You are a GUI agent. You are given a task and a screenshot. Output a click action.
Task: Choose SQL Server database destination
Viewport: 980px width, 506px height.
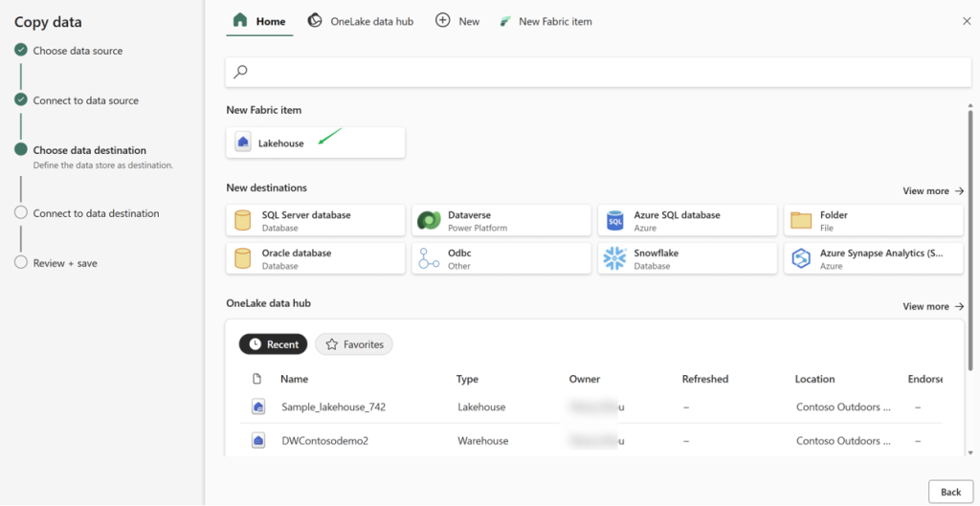click(x=315, y=221)
